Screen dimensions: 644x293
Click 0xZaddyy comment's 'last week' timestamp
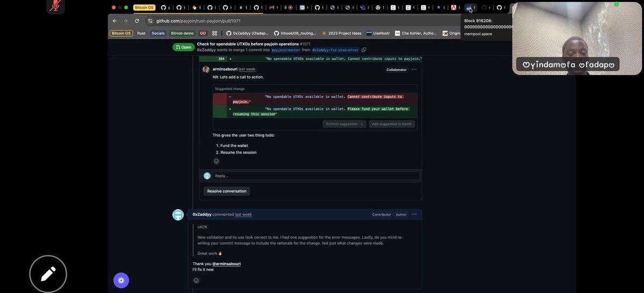(243, 214)
